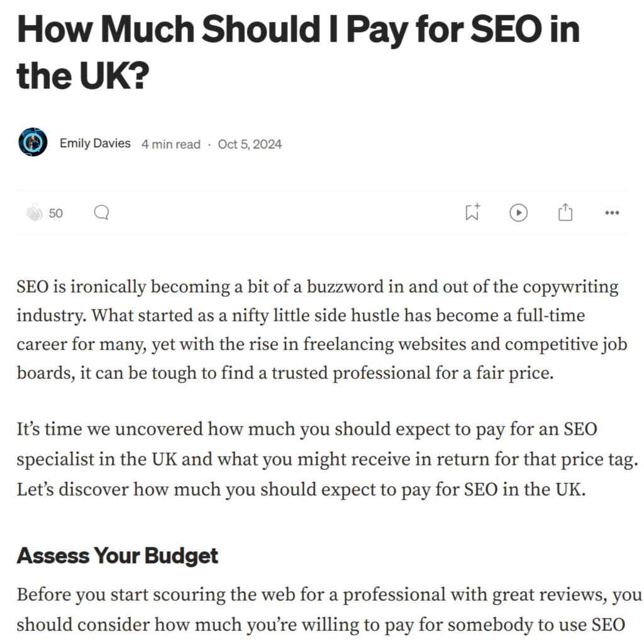Click the Oct 5, 2024 publish date
Viewport: 644px width, 644px height.
click(250, 144)
